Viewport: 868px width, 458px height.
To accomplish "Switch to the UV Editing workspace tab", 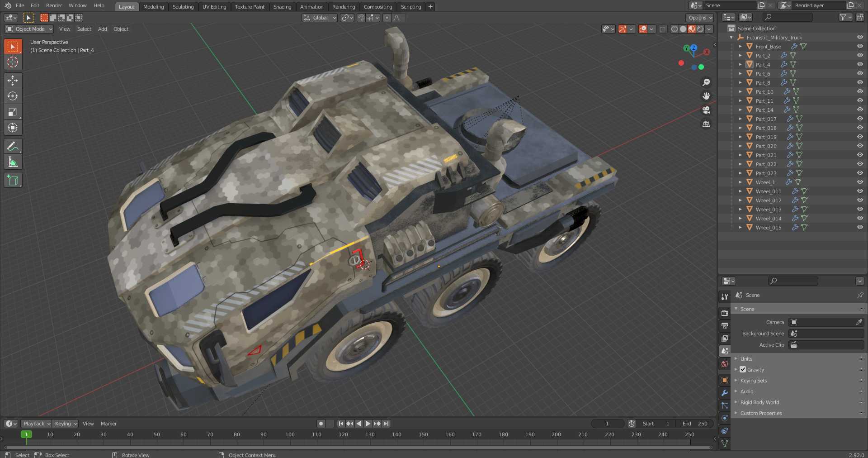I will coord(214,6).
